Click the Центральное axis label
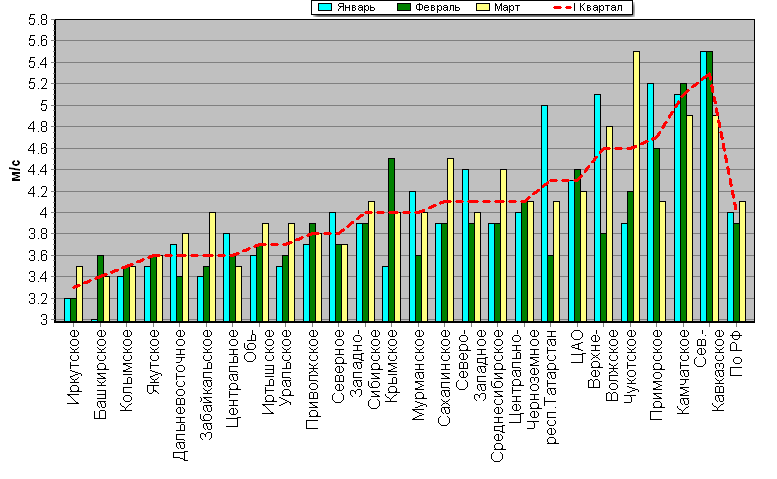Image resolution: width=777 pixels, height=479 pixels. [233, 378]
